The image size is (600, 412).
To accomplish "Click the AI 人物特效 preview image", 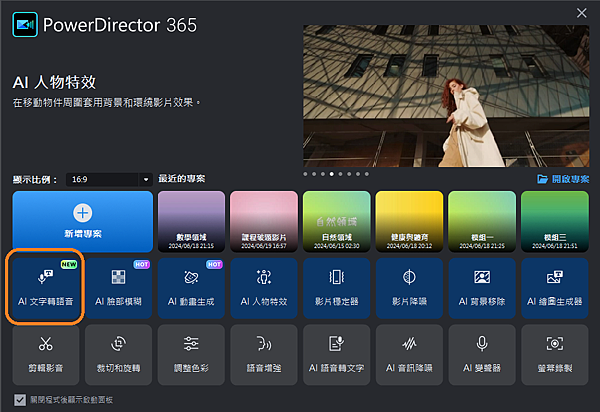I will [x=446, y=96].
